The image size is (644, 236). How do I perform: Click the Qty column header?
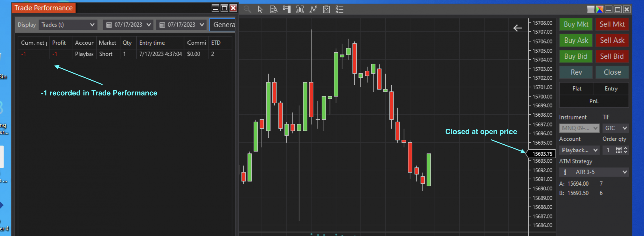pos(128,43)
